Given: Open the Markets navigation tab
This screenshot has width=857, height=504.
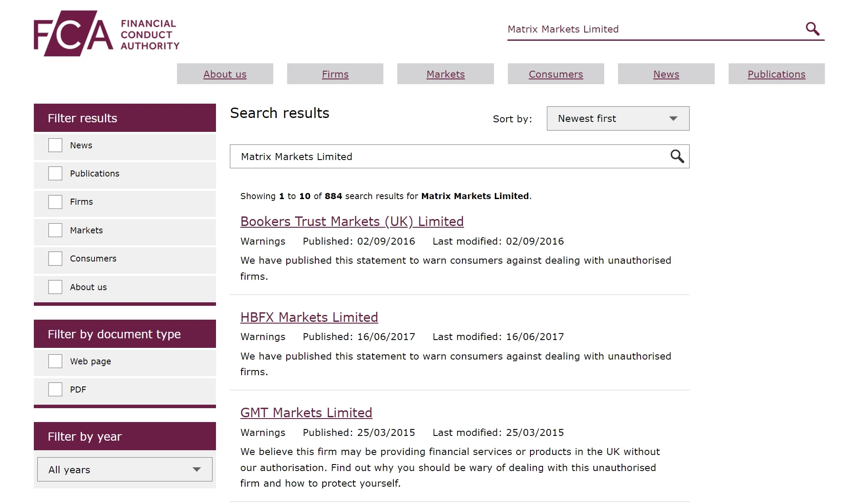Looking at the screenshot, I should click(x=445, y=74).
